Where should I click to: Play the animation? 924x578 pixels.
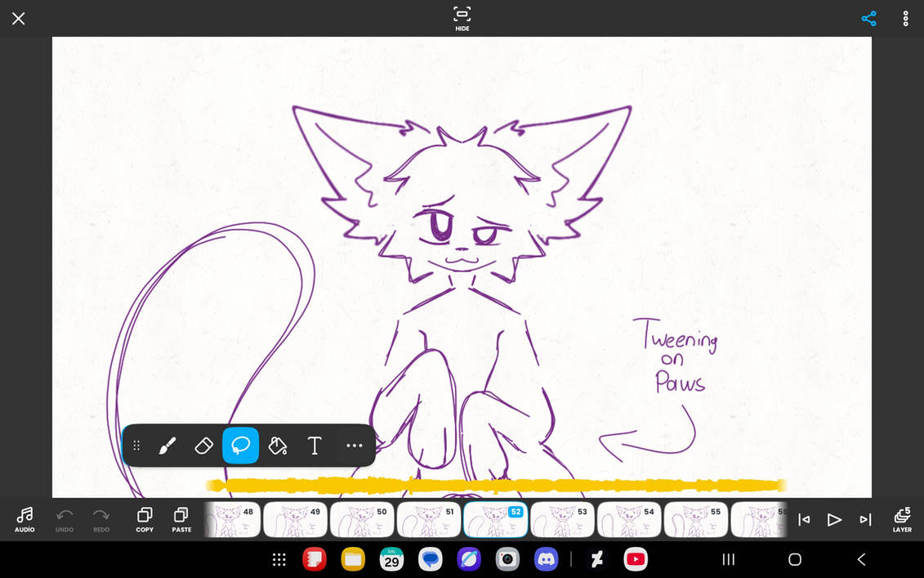[834, 520]
